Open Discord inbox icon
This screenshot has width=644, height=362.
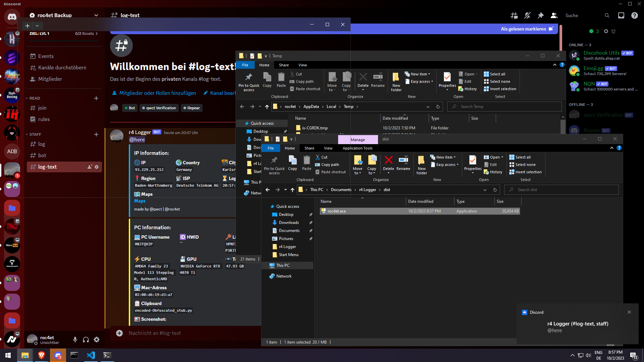[x=621, y=15]
